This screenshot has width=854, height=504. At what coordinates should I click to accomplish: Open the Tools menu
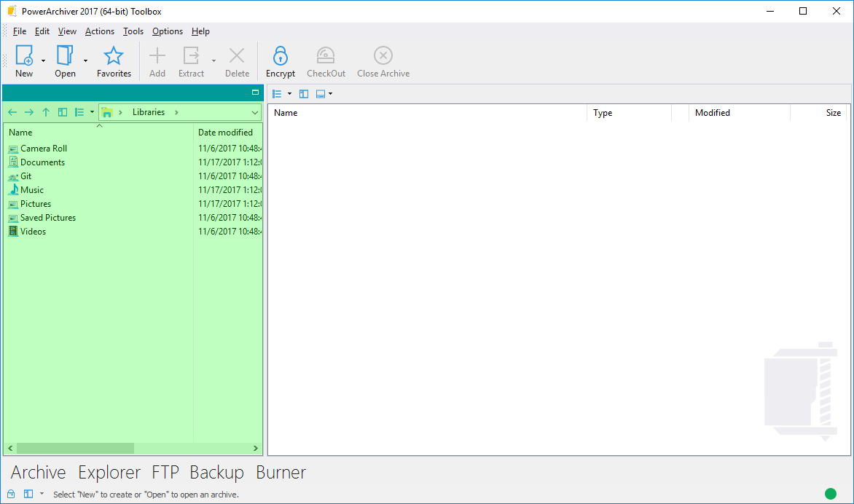click(133, 31)
